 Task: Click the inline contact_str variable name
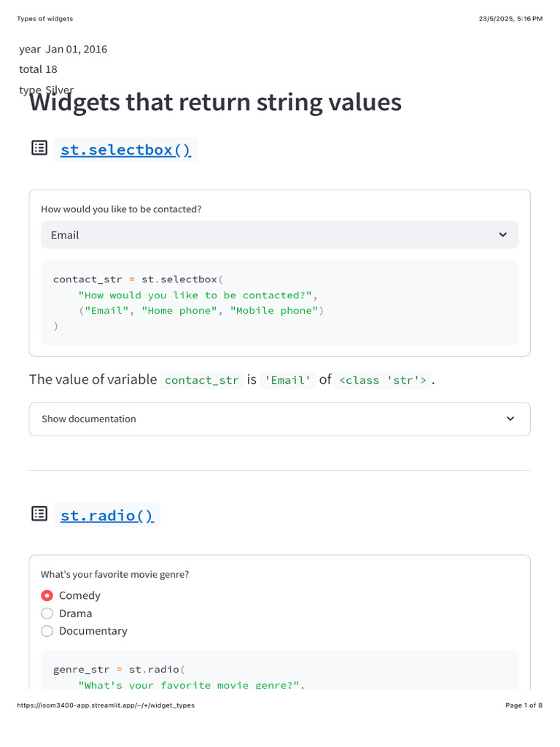(202, 380)
